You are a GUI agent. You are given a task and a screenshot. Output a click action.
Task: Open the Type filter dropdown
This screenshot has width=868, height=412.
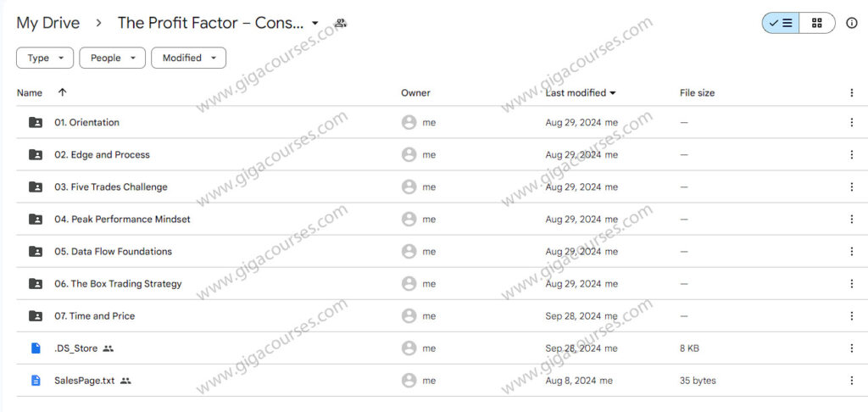point(45,58)
